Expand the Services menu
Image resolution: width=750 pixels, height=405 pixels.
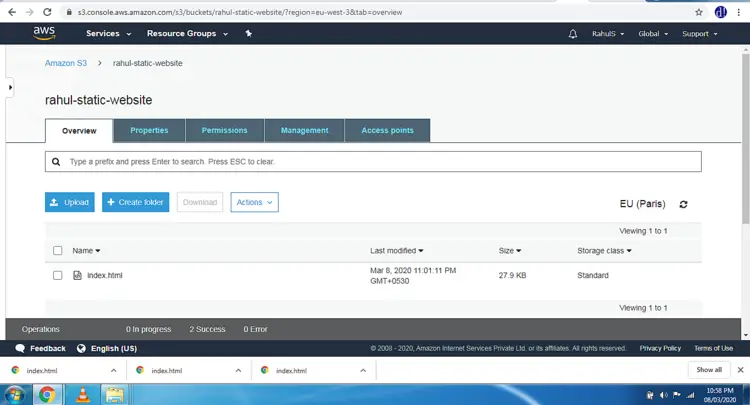(x=109, y=33)
